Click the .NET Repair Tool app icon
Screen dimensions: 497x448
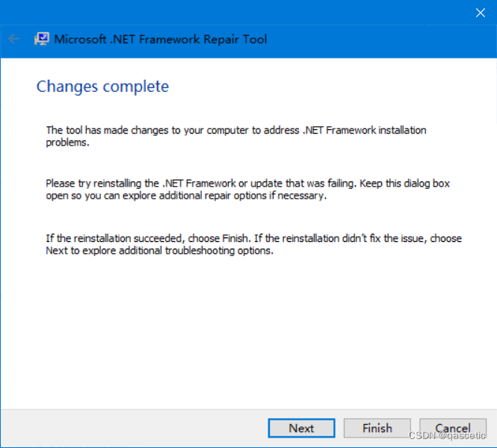point(42,39)
